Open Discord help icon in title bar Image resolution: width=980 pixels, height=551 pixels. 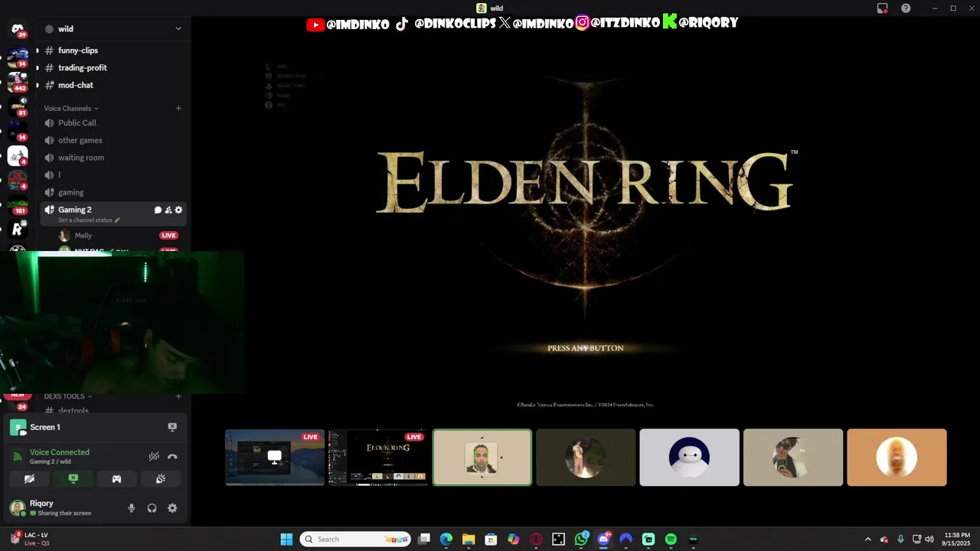coord(906,8)
